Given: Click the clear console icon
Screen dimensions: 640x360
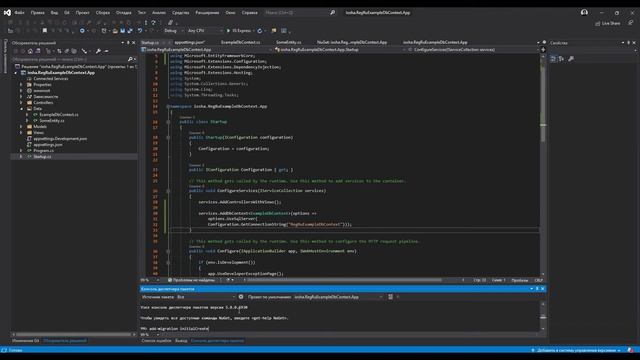Looking at the screenshot, I should [391, 297].
